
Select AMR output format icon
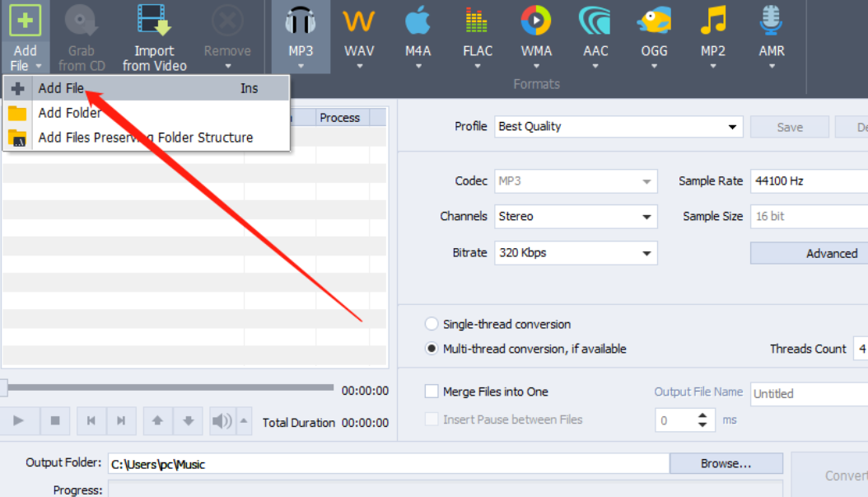coord(771,21)
